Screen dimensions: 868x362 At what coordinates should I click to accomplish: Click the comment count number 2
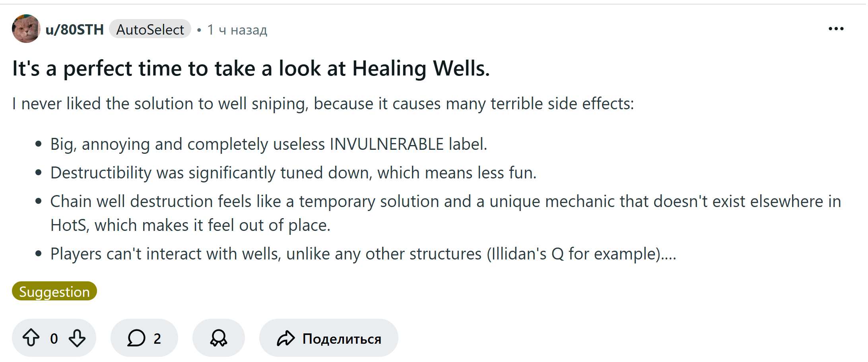(157, 339)
